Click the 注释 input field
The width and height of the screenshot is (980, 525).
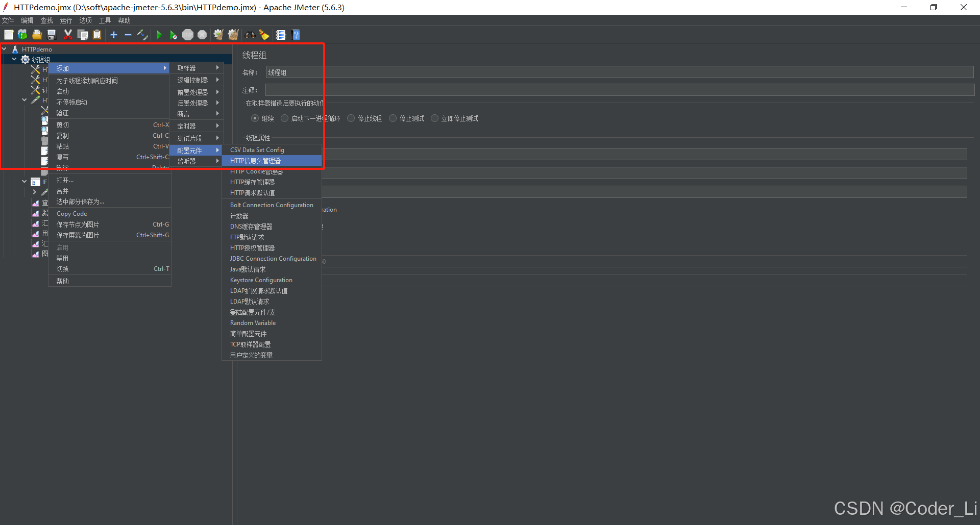point(620,90)
